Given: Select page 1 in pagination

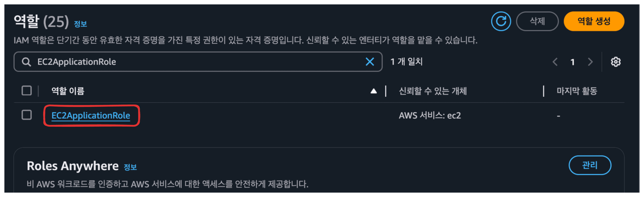Looking at the screenshot, I should click(573, 62).
